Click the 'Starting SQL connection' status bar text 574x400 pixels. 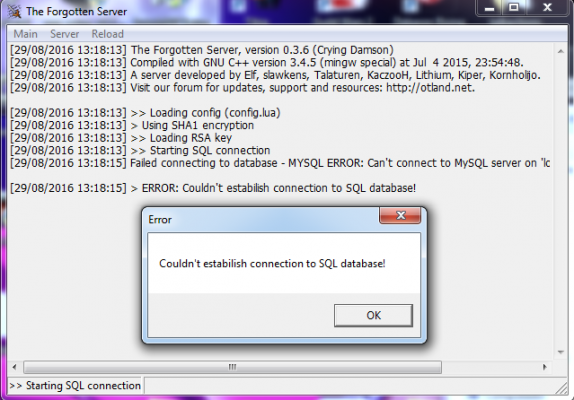tap(75, 385)
